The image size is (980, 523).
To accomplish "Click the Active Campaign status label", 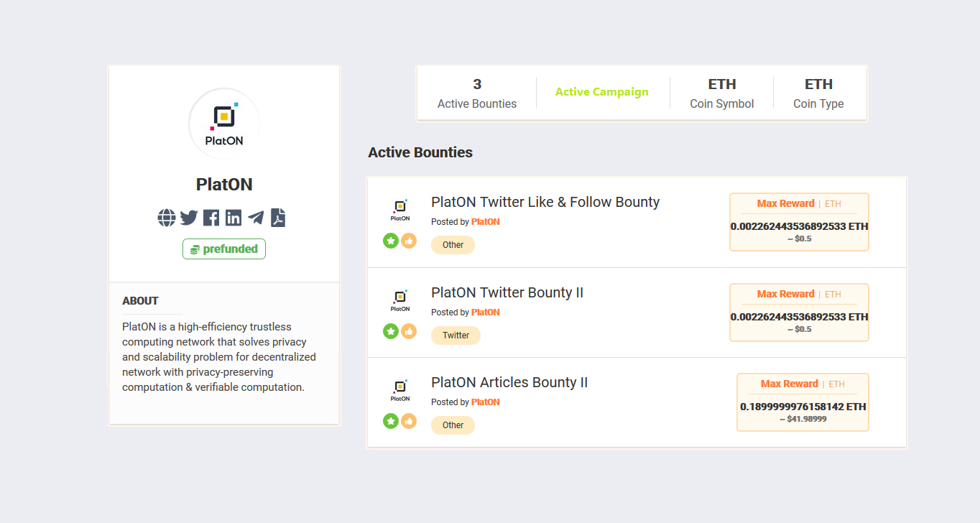I will (x=602, y=92).
